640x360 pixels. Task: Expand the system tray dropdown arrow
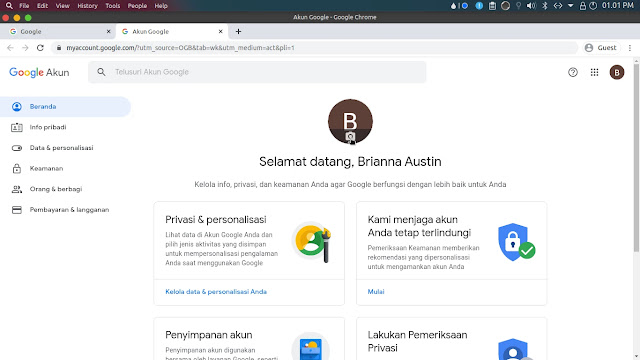tap(571, 6)
